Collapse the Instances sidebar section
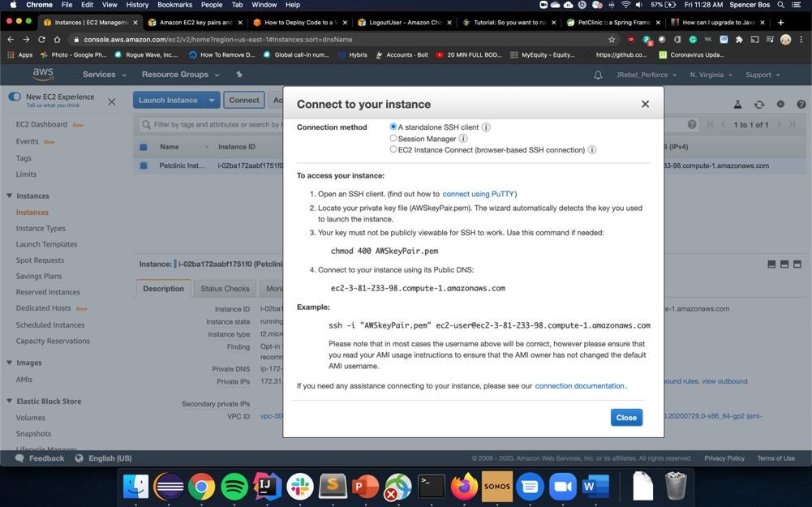The height and width of the screenshot is (507, 812). (x=9, y=195)
